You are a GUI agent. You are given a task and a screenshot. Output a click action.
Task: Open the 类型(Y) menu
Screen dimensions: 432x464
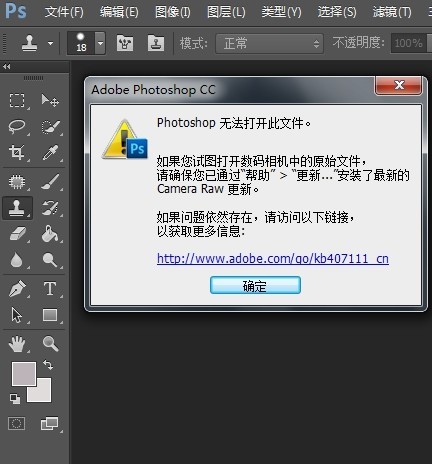281,12
